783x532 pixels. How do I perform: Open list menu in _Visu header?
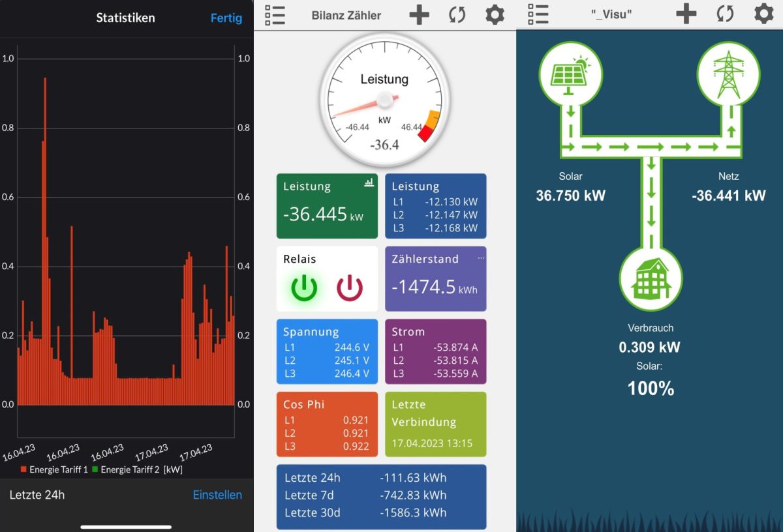click(x=538, y=14)
